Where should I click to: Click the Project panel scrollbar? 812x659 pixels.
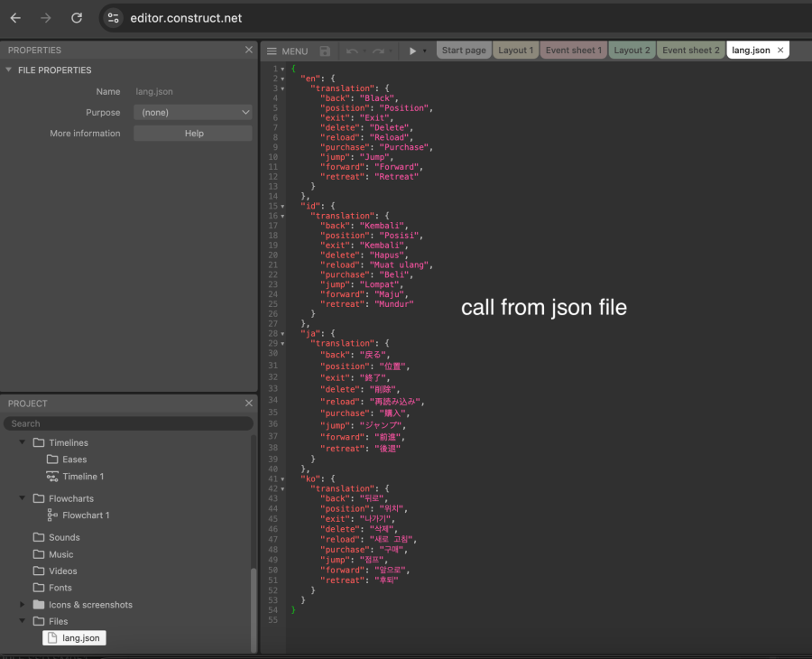[254, 609]
